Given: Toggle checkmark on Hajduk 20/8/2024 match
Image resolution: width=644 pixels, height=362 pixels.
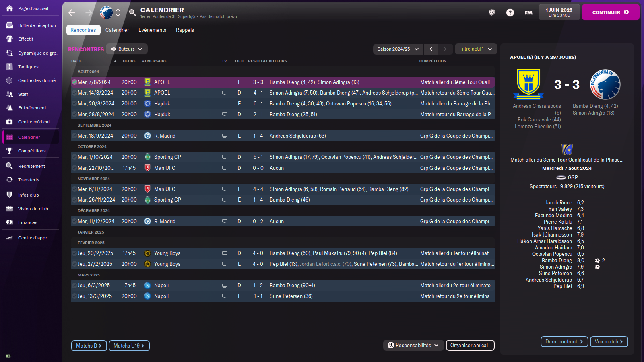Looking at the screenshot, I should [74, 104].
